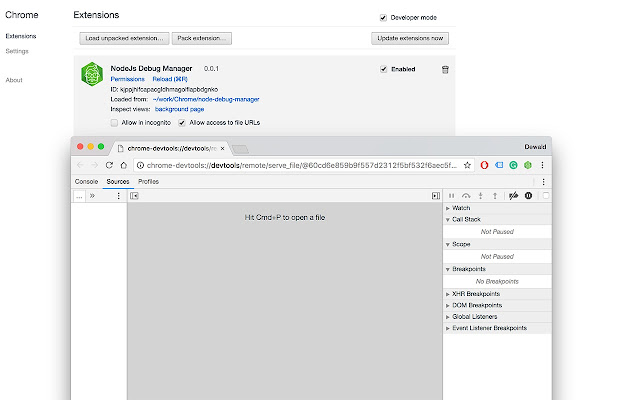Viewport: 640px width, 400px height.
Task: Open About in Chrome sidebar
Action: [14, 80]
